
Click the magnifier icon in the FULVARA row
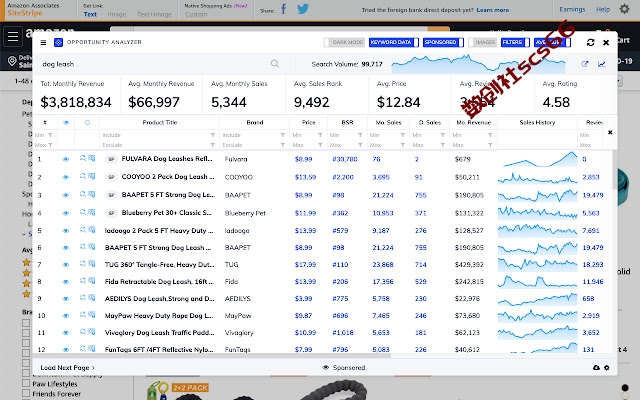[x=82, y=158]
